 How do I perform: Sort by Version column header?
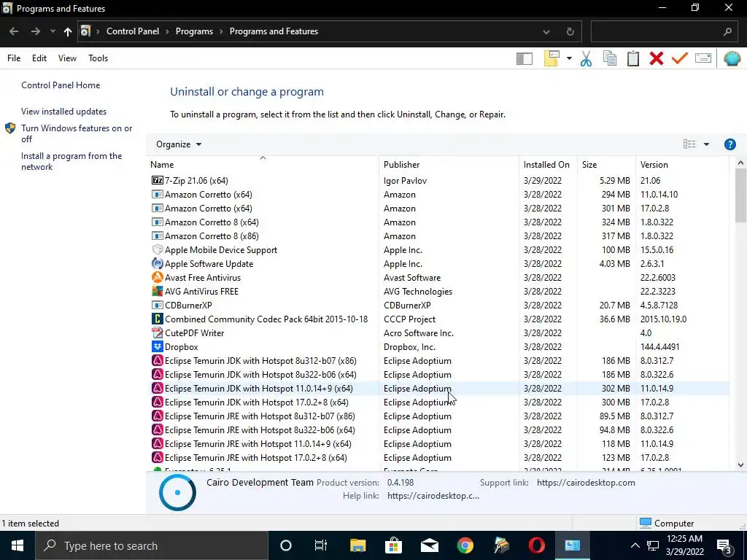(682, 165)
